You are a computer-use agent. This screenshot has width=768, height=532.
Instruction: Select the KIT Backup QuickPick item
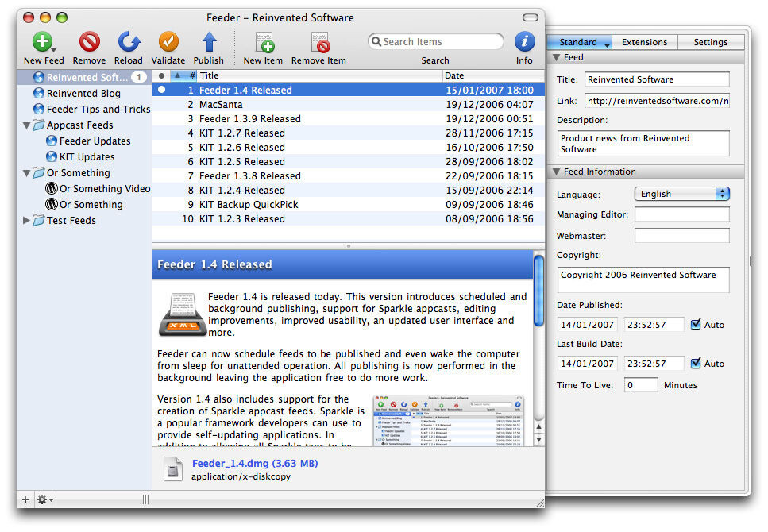pyautogui.click(x=348, y=204)
